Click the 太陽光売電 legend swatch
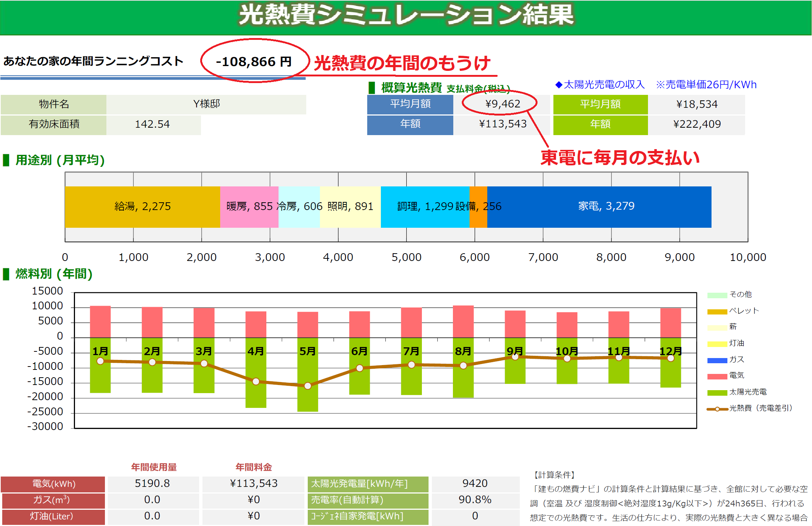The width and height of the screenshot is (812, 526). (717, 393)
